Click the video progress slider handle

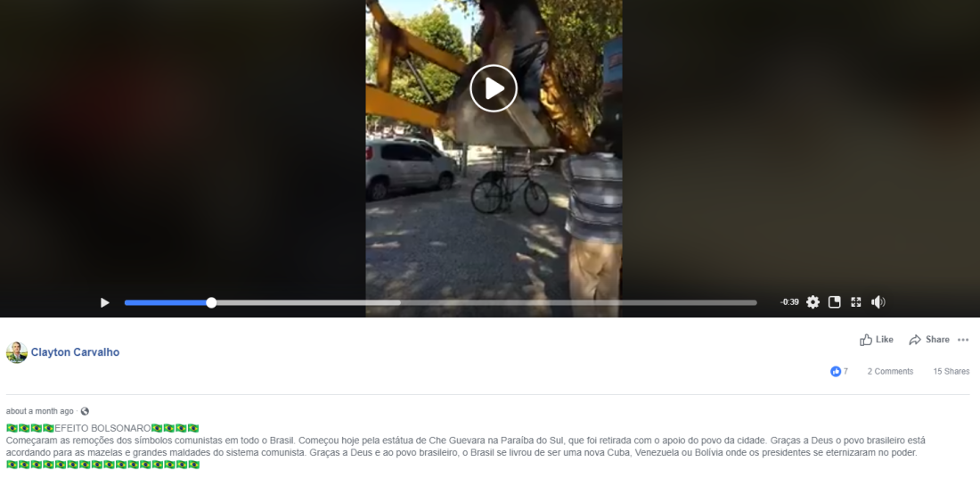point(211,303)
